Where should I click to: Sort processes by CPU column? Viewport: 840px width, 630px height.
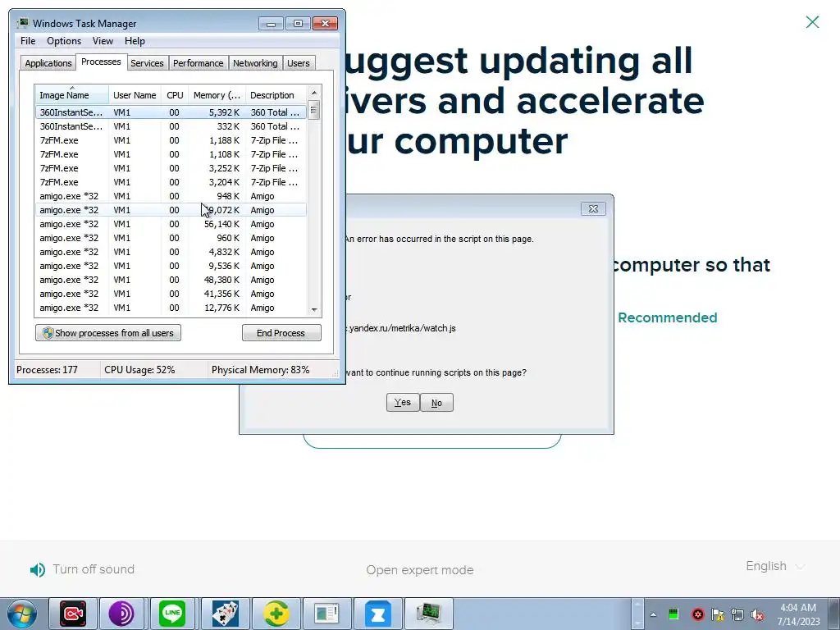coord(175,95)
